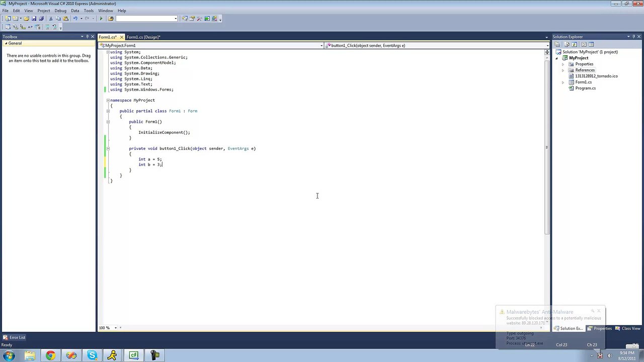The width and height of the screenshot is (644, 362).
Task: Undo the last edit with the Undo arrow
Action: 75,19
